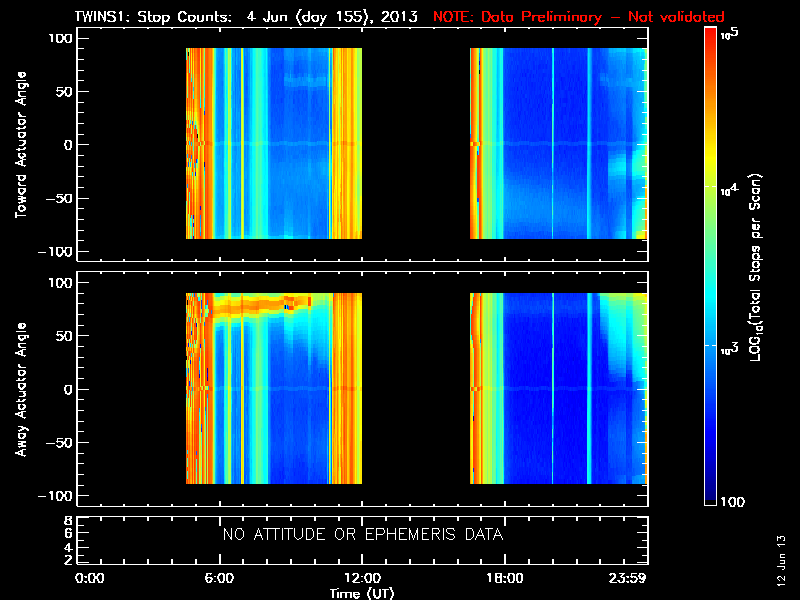
Task: Click the 6:00 time axis label
Action: pos(219,578)
